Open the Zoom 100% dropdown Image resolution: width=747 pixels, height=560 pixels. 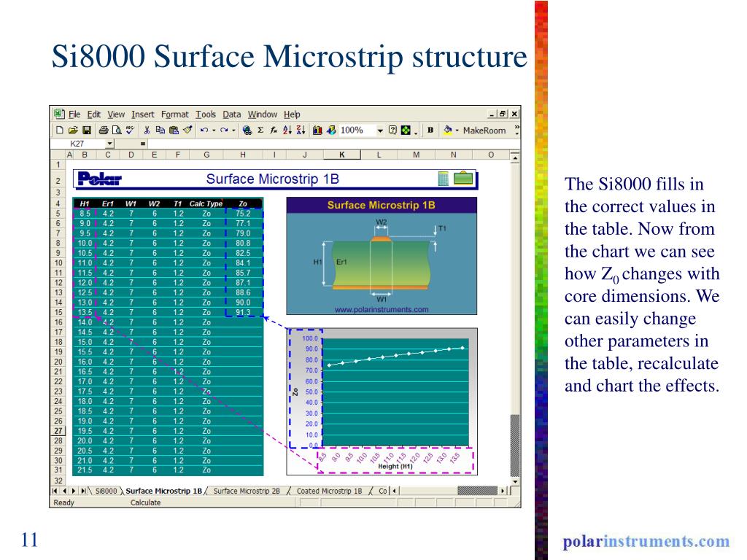(380, 131)
